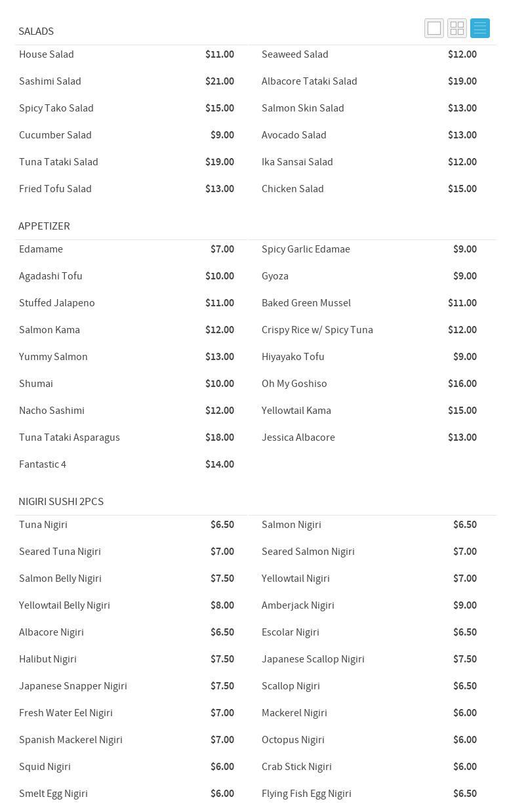Open the Jessica Albacore item
The height and width of the screenshot is (812, 505).
pyautogui.click(x=298, y=437)
